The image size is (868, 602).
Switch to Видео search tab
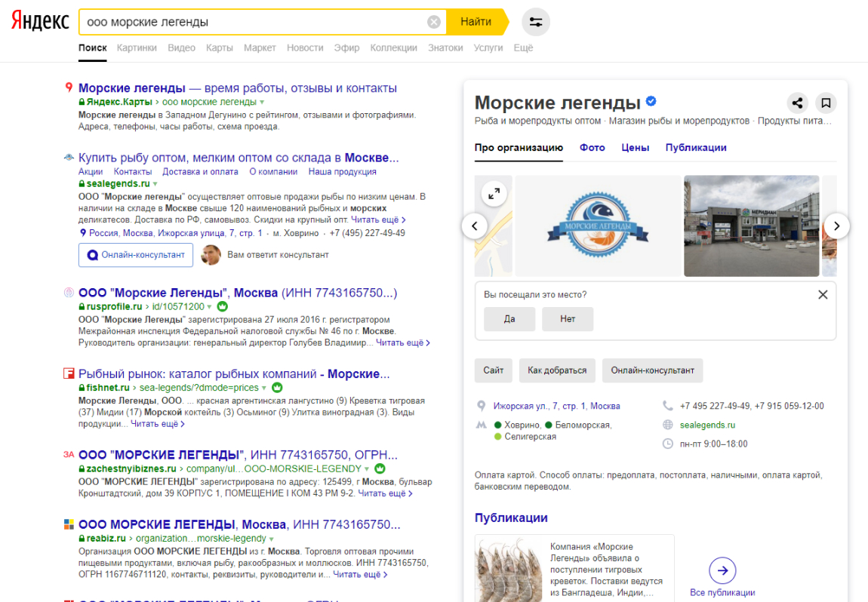point(182,48)
